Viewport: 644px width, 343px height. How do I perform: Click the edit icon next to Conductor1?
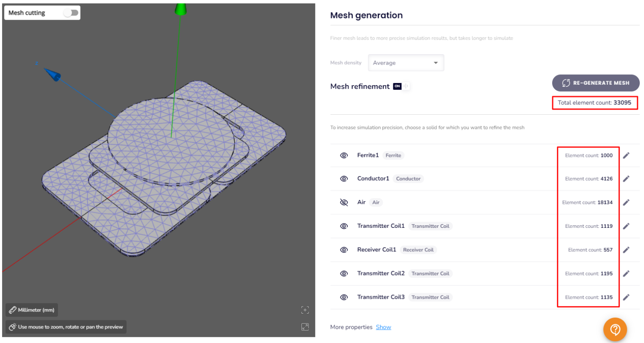coord(626,179)
